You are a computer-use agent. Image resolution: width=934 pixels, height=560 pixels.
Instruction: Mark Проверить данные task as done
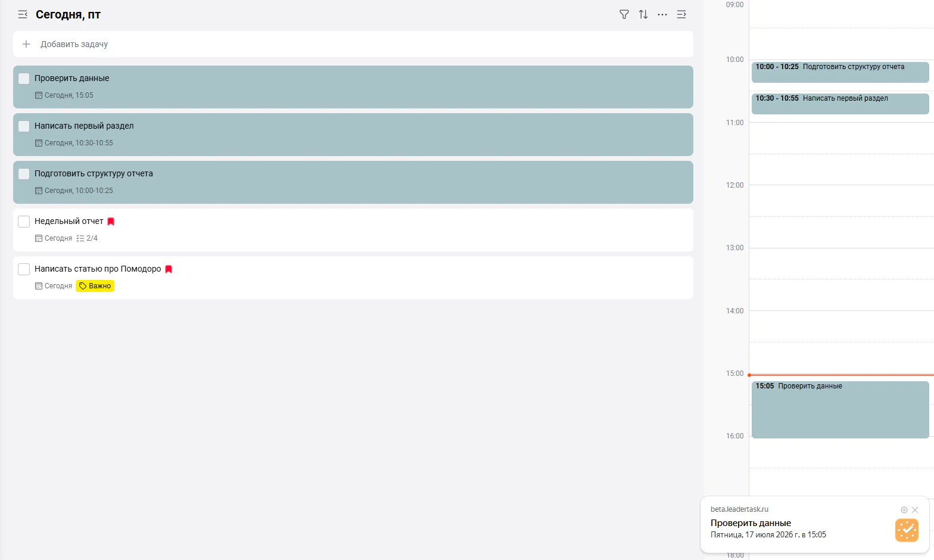point(24,79)
